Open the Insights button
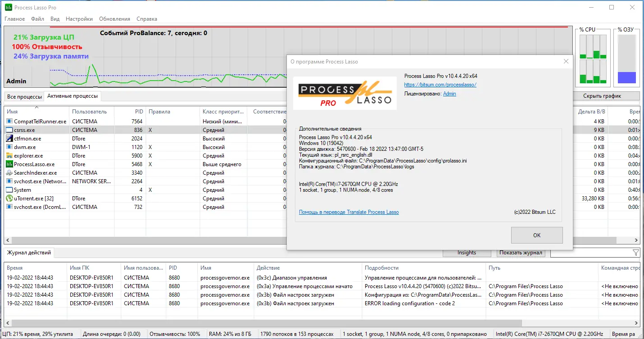The height and width of the screenshot is (339, 644). click(467, 253)
